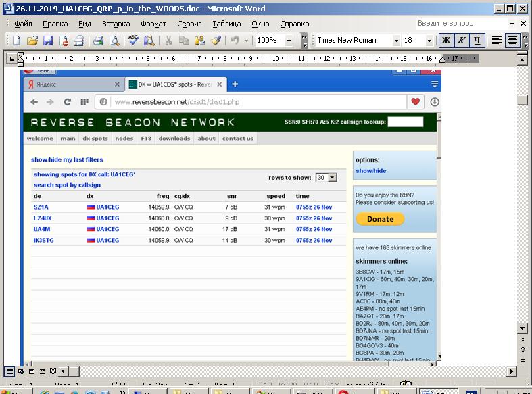The width and height of the screenshot is (532, 394).
Task: Print the document with the printer icon
Action: [x=99, y=41]
